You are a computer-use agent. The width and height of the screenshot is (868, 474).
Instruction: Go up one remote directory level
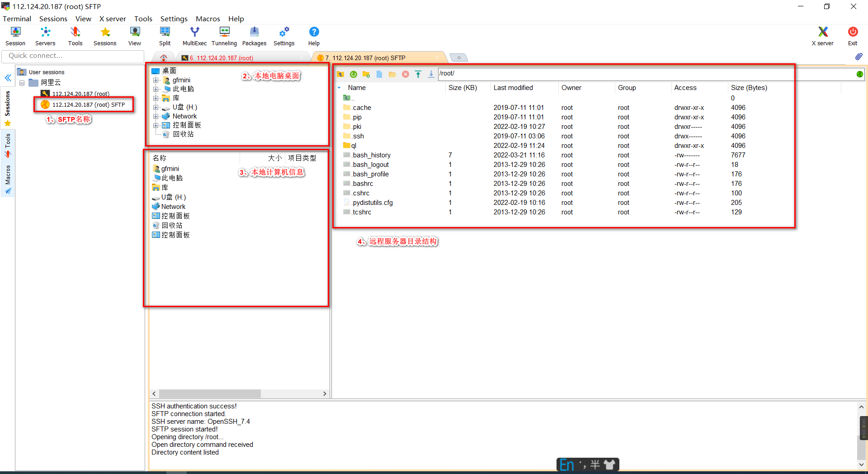[x=341, y=74]
